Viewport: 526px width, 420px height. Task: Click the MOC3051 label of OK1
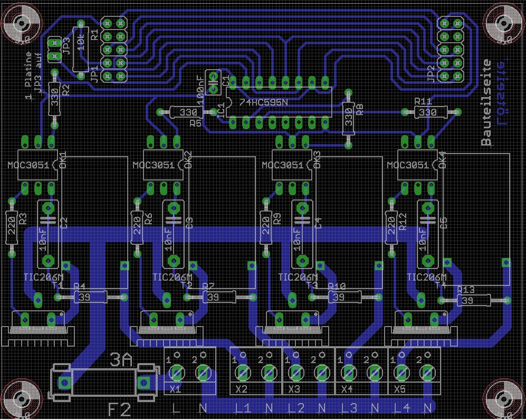tap(28, 165)
